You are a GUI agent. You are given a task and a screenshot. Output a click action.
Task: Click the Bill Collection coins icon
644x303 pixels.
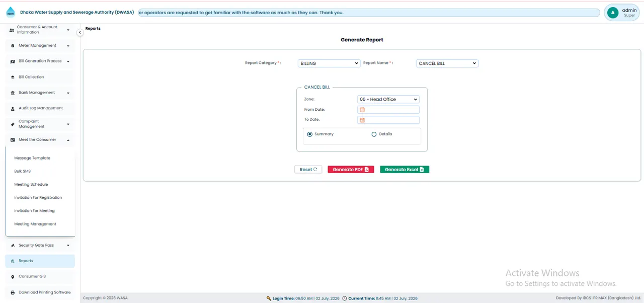pyautogui.click(x=13, y=77)
